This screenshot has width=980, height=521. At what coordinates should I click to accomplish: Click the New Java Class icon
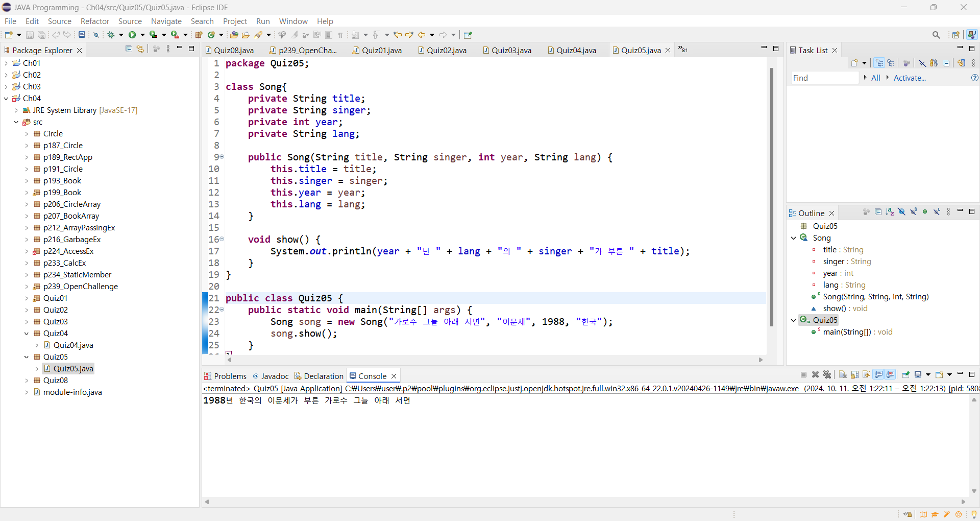211,35
